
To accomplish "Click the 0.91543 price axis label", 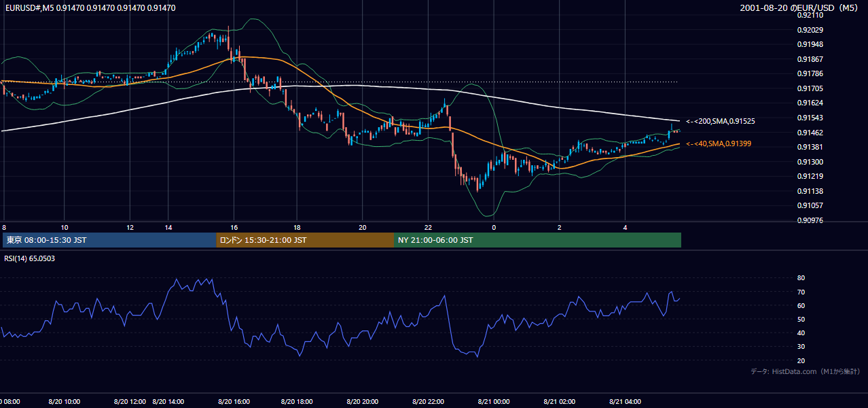I will 811,118.
